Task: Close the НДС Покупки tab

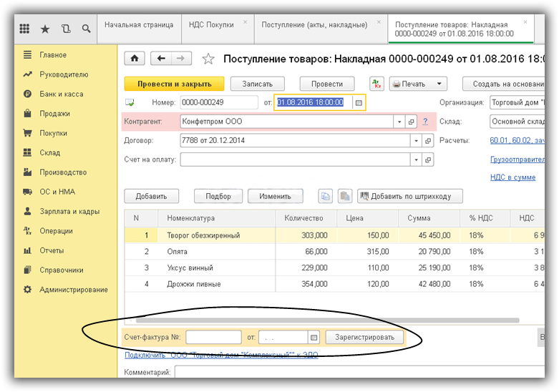Action: click(x=246, y=22)
